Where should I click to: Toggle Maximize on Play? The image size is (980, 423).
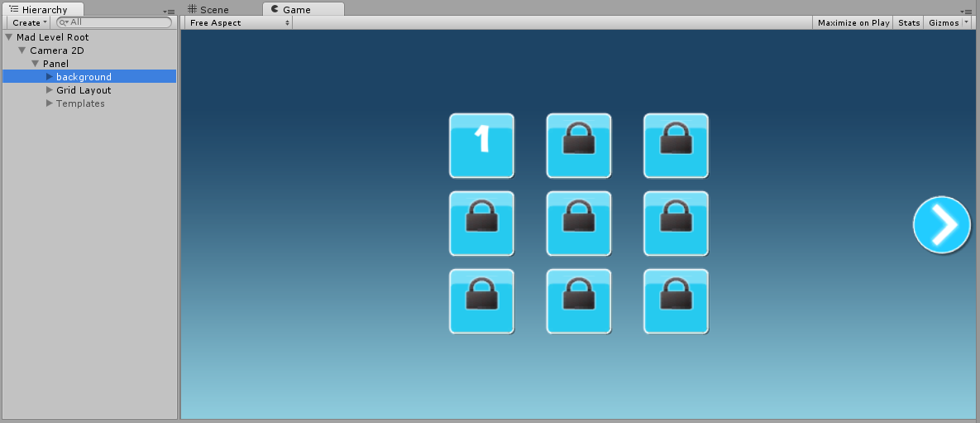pos(853,23)
